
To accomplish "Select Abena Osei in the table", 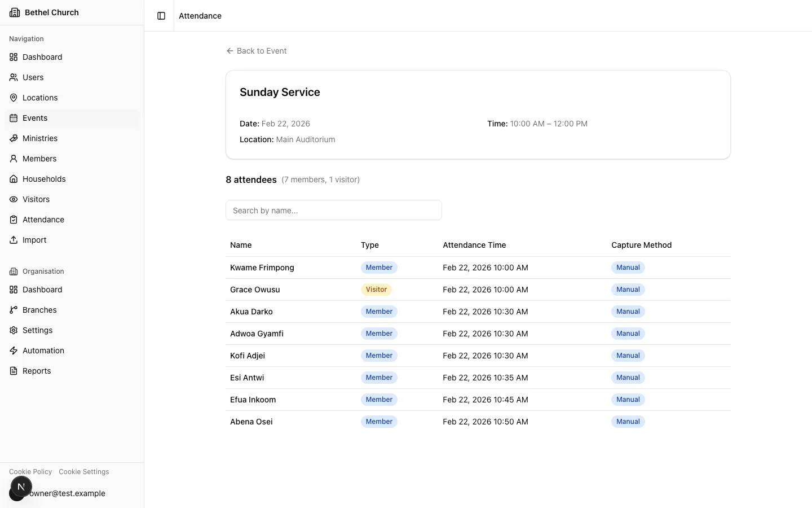I will pyautogui.click(x=251, y=422).
